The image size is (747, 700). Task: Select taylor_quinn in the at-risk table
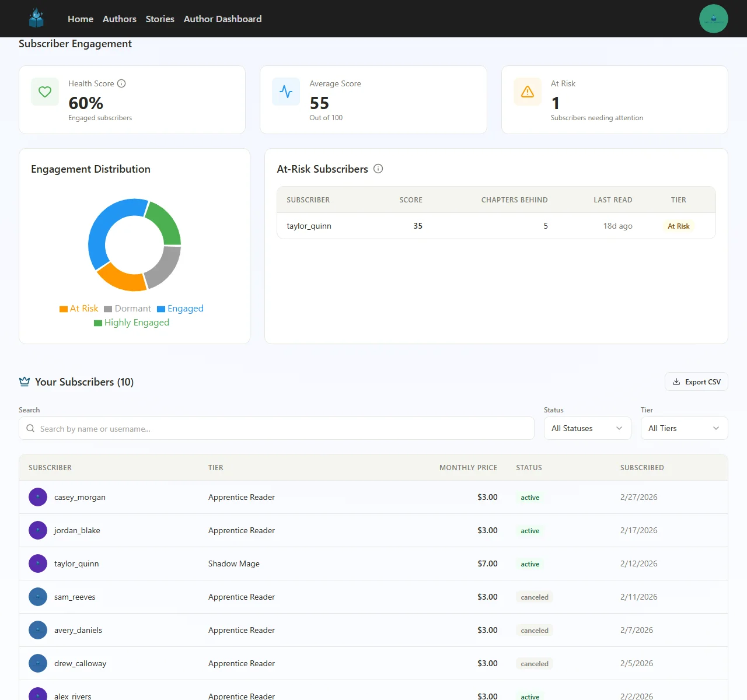[309, 226]
